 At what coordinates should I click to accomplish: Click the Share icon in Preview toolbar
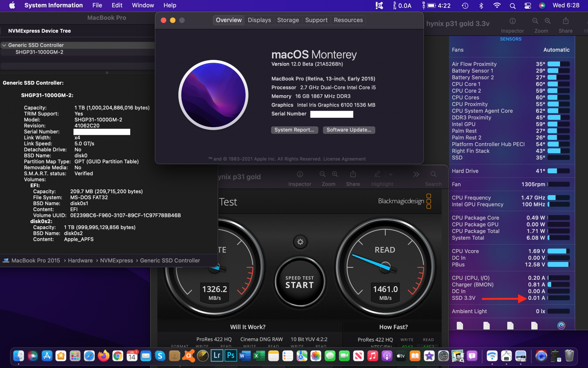pos(353,174)
